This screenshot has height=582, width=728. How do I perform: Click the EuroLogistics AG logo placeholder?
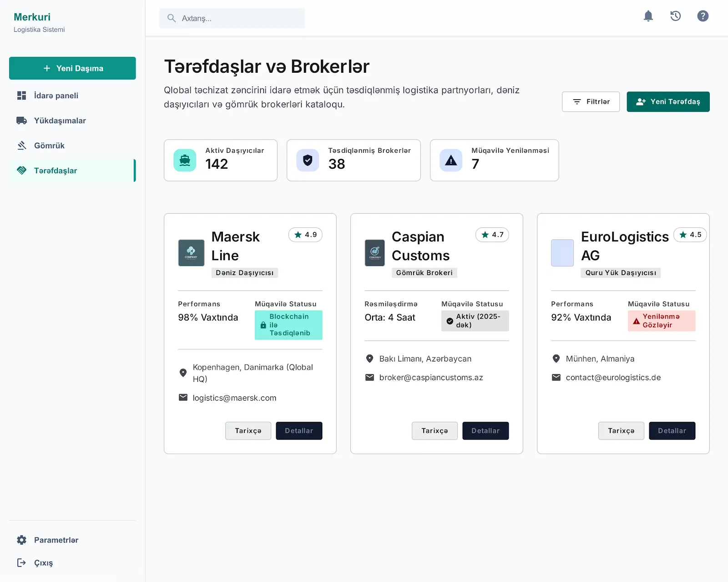562,253
